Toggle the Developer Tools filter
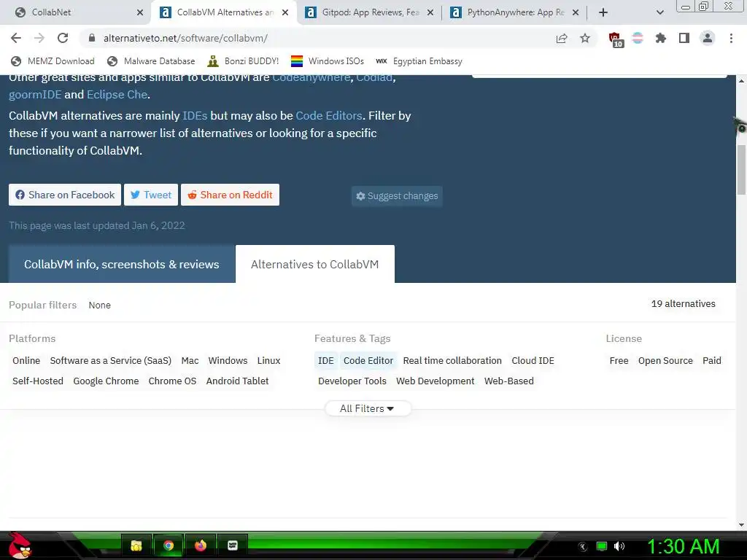 [x=352, y=381]
